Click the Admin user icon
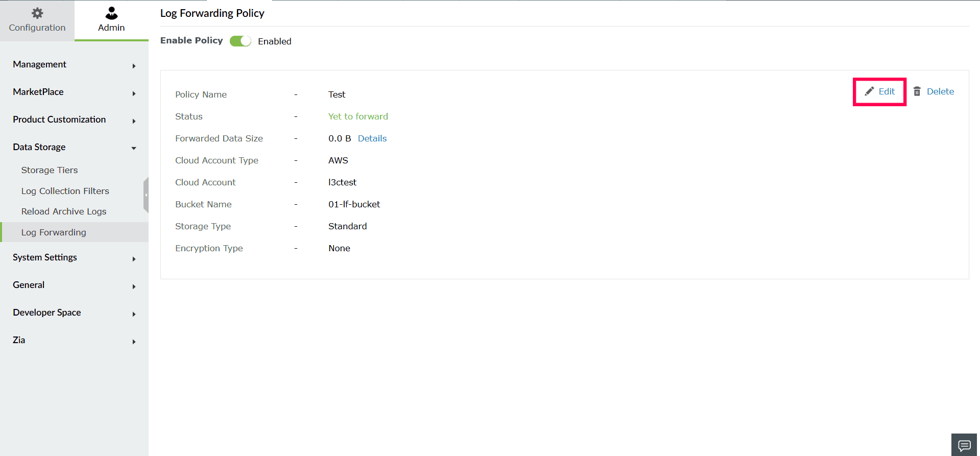This screenshot has height=456, width=980. (111, 13)
